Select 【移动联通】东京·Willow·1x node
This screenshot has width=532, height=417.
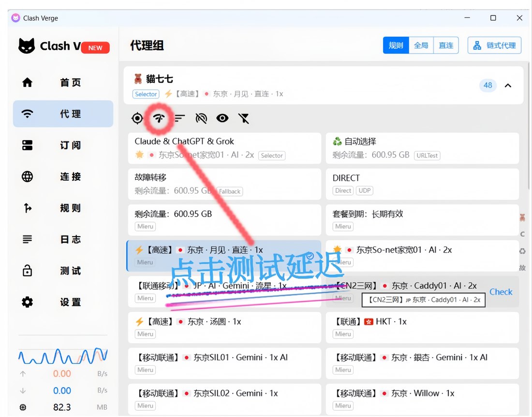(x=422, y=400)
